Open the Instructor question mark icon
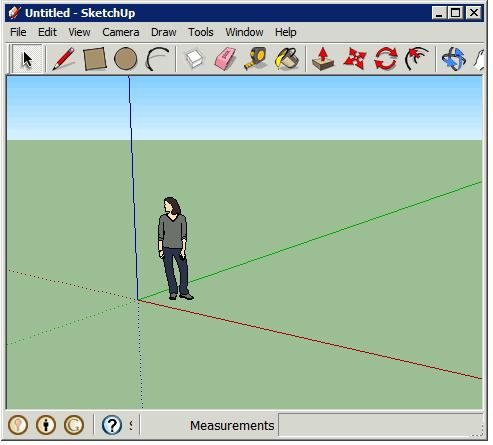 point(112,425)
